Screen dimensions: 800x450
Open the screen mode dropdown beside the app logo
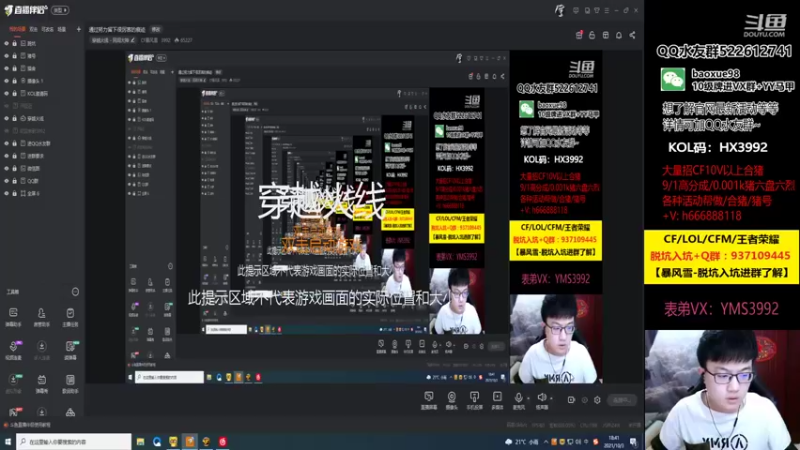coord(60,10)
